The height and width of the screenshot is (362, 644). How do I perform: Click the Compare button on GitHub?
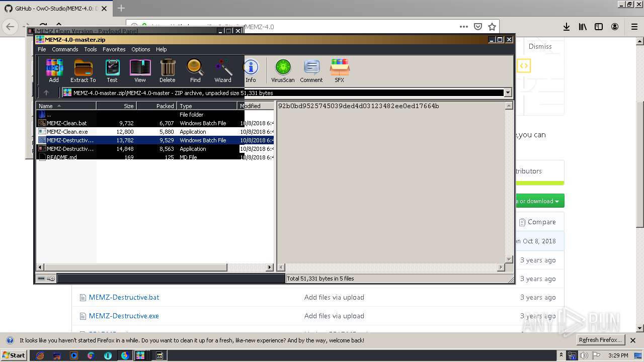click(537, 222)
